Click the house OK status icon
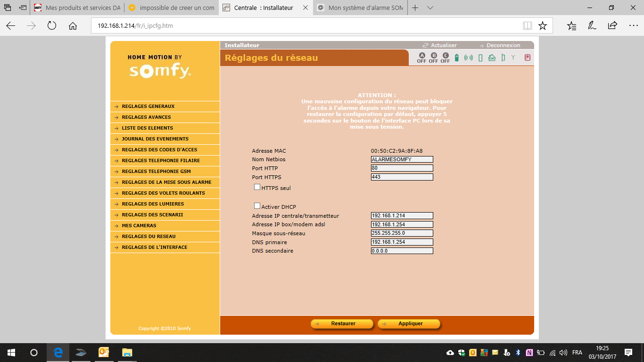The width and height of the screenshot is (644, 362). click(x=492, y=58)
